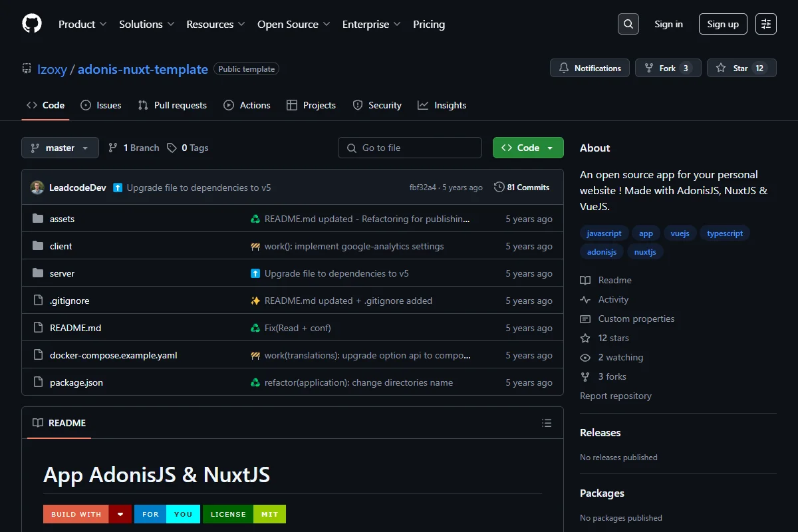Open the search magnifier icon

(x=628, y=24)
